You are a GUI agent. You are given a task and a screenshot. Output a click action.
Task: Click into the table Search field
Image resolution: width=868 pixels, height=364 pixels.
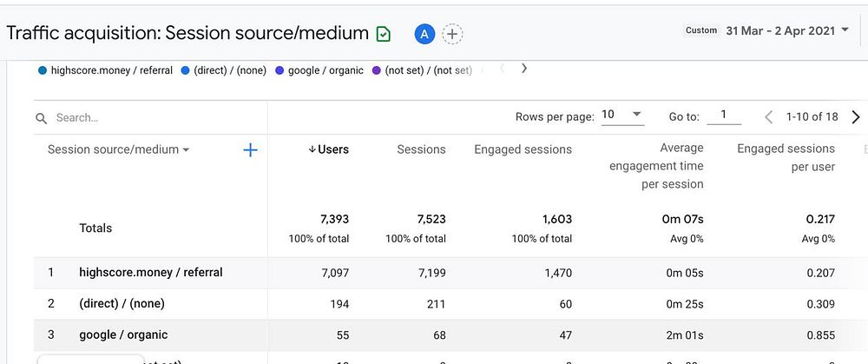[x=148, y=117]
